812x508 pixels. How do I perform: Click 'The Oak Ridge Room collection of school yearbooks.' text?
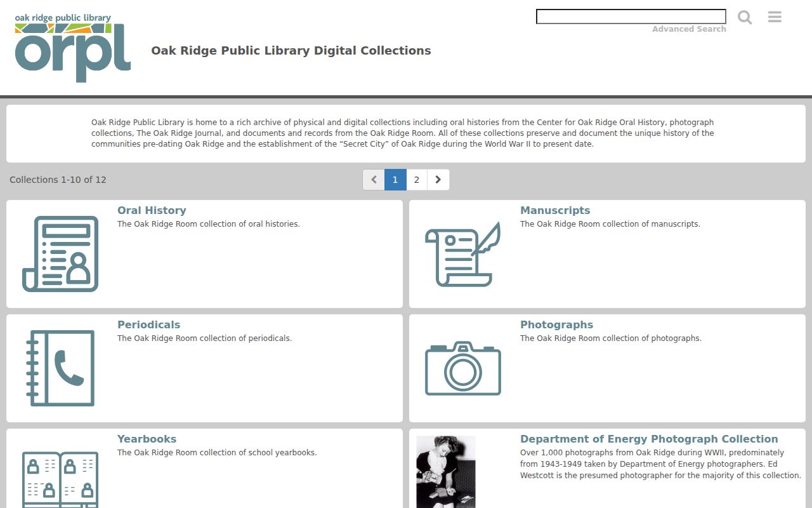click(x=217, y=453)
